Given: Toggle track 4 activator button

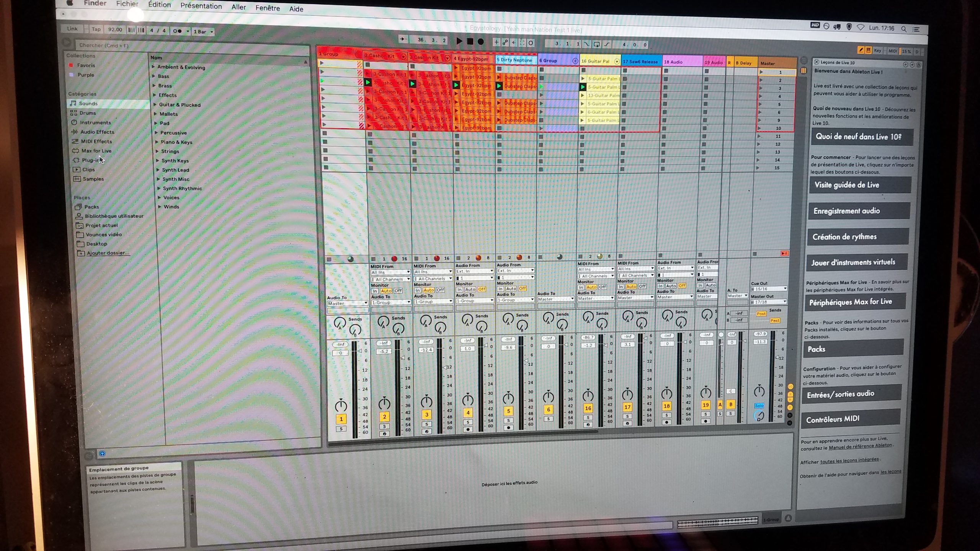Looking at the screenshot, I should (x=468, y=413).
